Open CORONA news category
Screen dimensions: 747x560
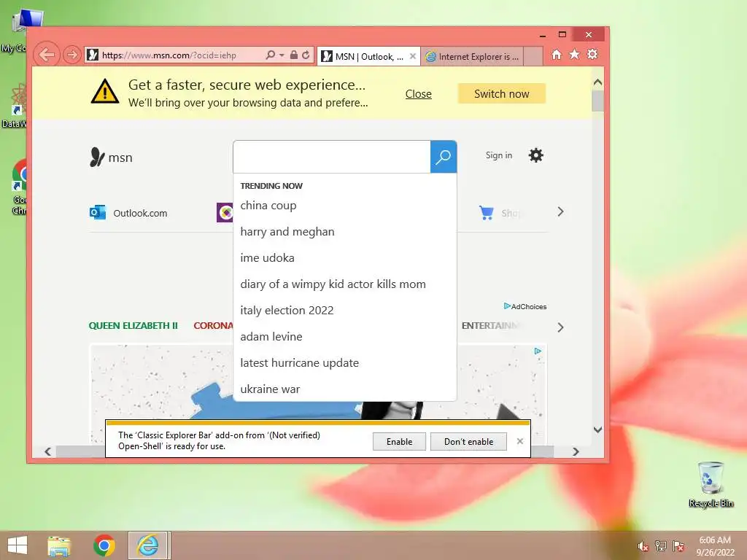pyautogui.click(x=213, y=326)
